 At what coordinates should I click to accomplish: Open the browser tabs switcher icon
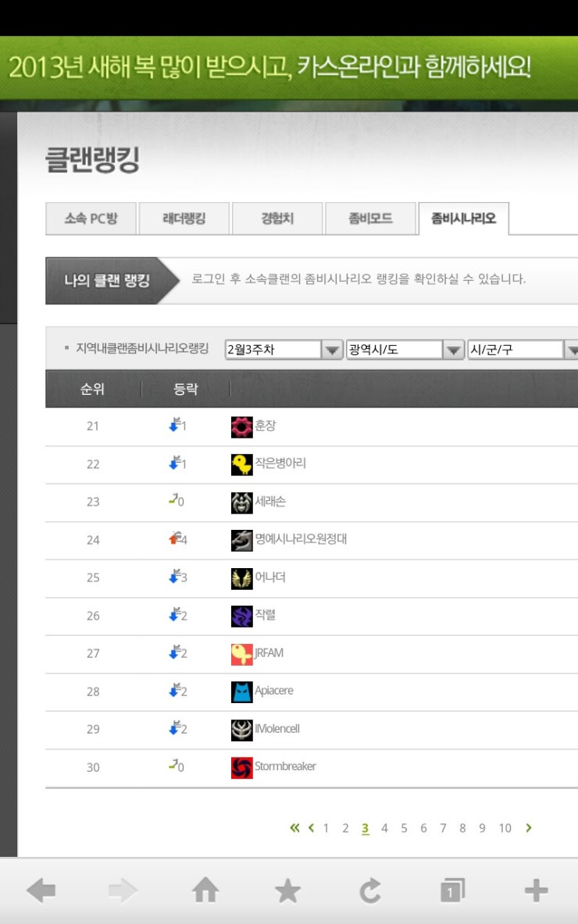[451, 890]
